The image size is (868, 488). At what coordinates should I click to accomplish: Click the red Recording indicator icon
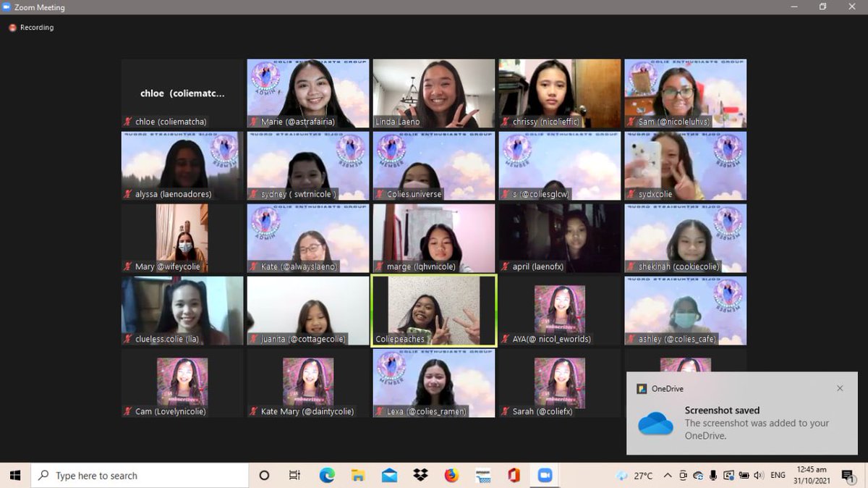(x=12, y=28)
